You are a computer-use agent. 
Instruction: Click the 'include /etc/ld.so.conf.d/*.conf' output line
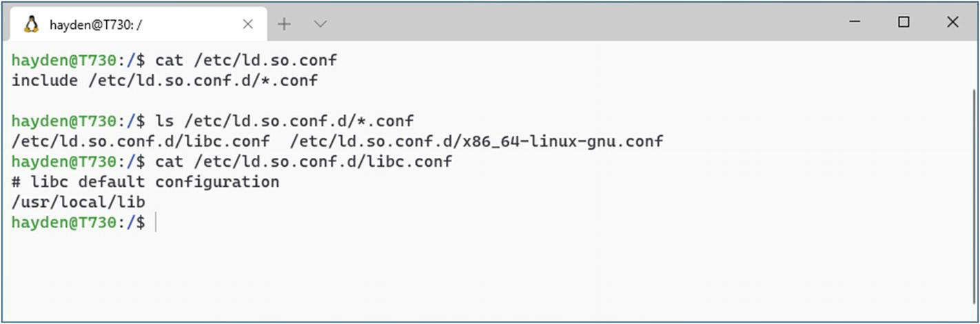click(165, 81)
